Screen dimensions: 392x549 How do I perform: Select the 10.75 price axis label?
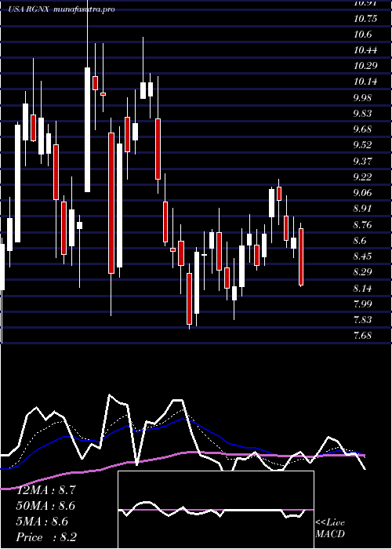pos(365,19)
